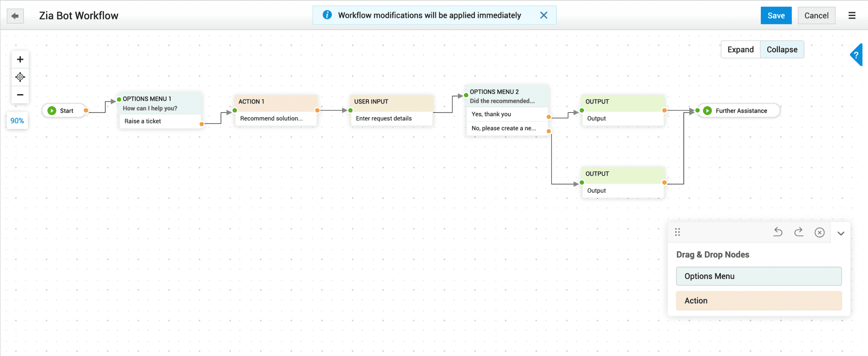Collapse the Drag & Drop Nodes panel

[841, 233]
